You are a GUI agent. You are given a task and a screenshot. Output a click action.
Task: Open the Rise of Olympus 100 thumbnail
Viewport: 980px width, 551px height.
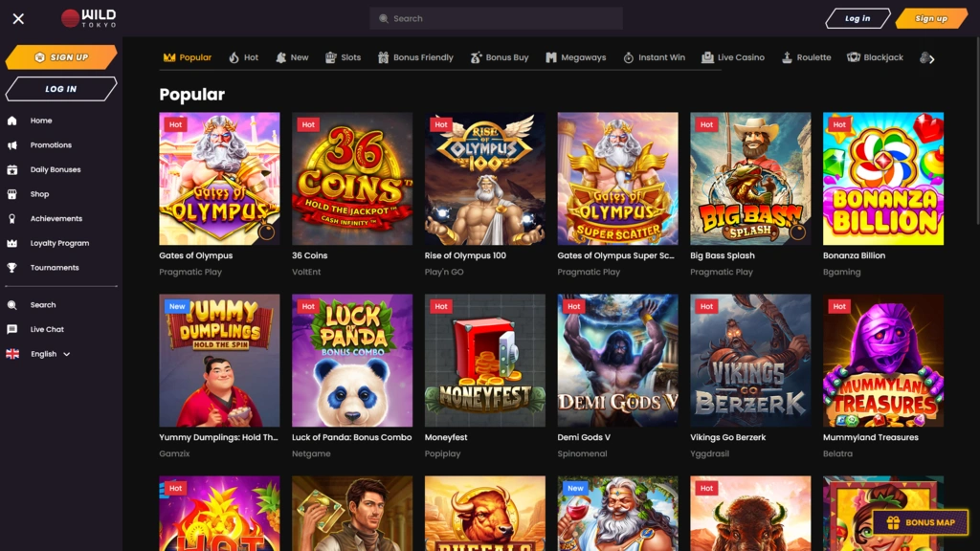pos(485,179)
